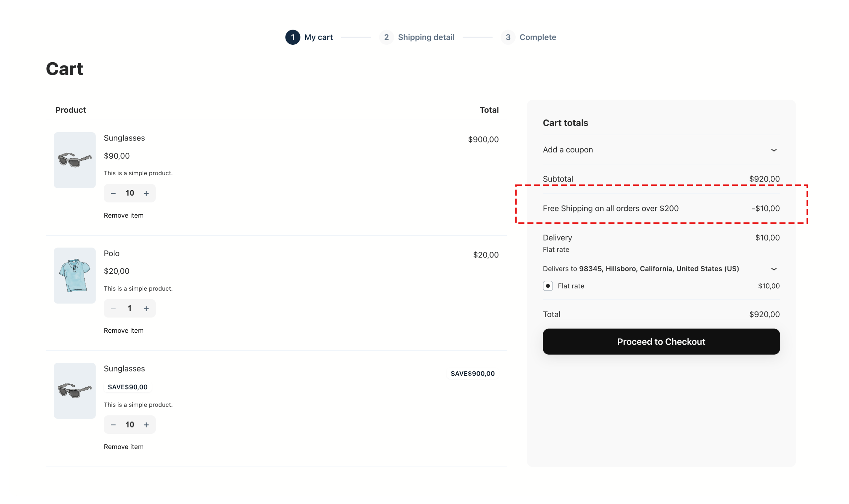Click quantity value 10 of discounted Sunglasses
Viewport: 849px width, 504px height.
coord(129,424)
